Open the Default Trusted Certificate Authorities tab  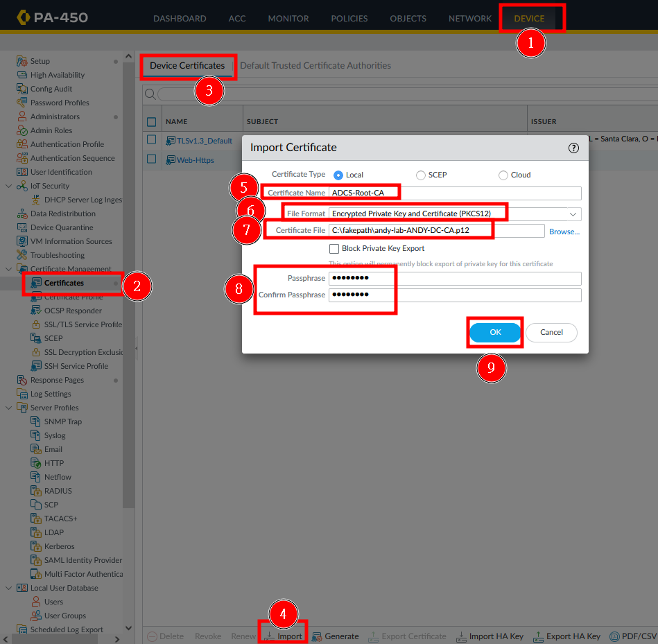coord(315,65)
